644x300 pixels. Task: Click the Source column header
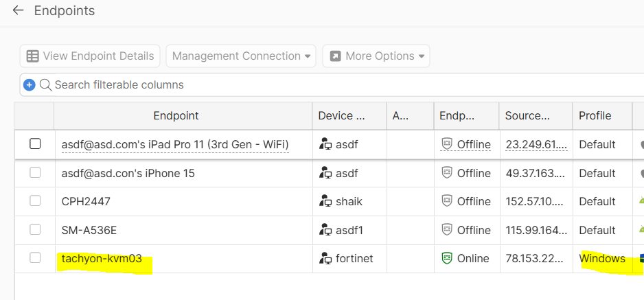[527, 116]
